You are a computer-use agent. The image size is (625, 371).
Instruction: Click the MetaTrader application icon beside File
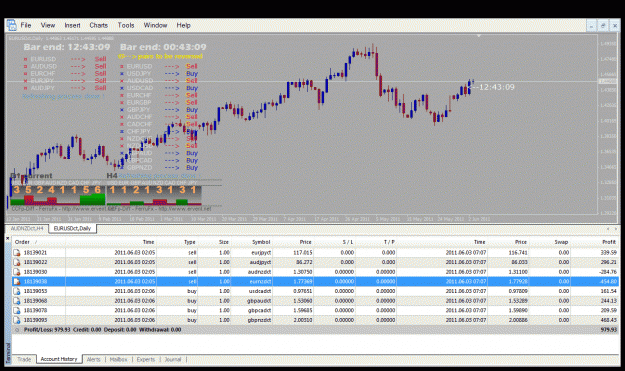pyautogui.click(x=12, y=25)
